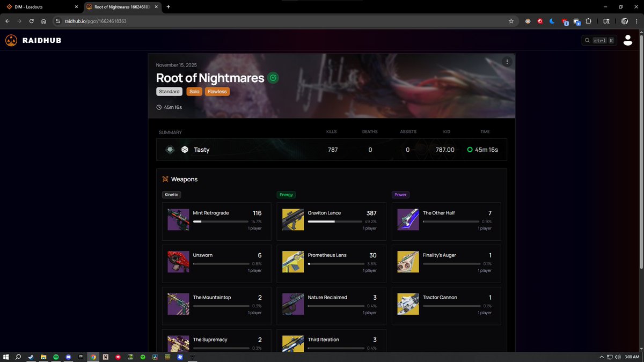
Task: Click the Third Iteration weapon icon
Action: (293, 343)
